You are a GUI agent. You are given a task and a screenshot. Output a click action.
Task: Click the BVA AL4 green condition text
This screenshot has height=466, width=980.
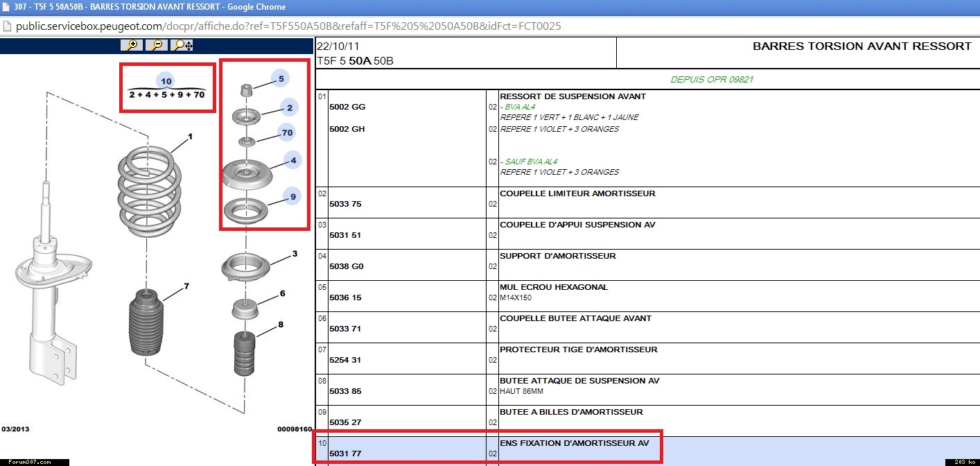point(517,107)
